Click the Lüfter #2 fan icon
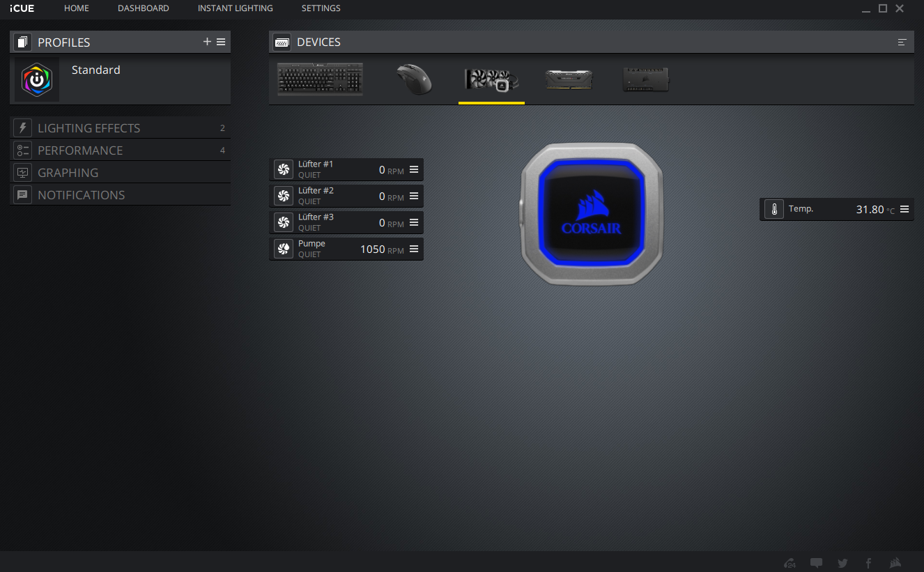The height and width of the screenshot is (572, 924). point(284,196)
